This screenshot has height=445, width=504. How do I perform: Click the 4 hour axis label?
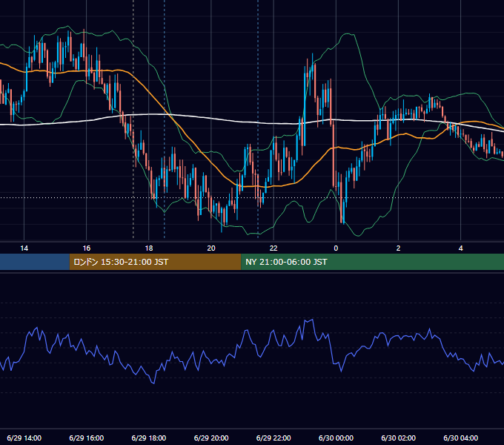coord(460,248)
